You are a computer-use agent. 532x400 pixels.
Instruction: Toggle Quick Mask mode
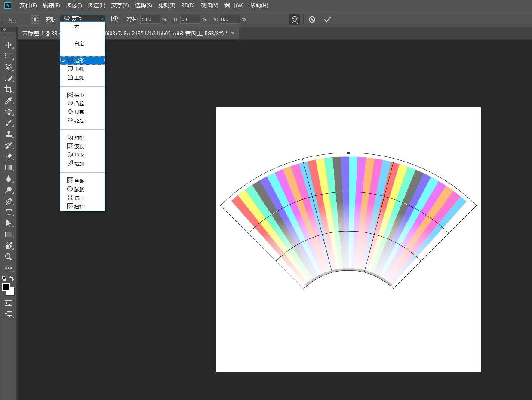tap(8, 303)
